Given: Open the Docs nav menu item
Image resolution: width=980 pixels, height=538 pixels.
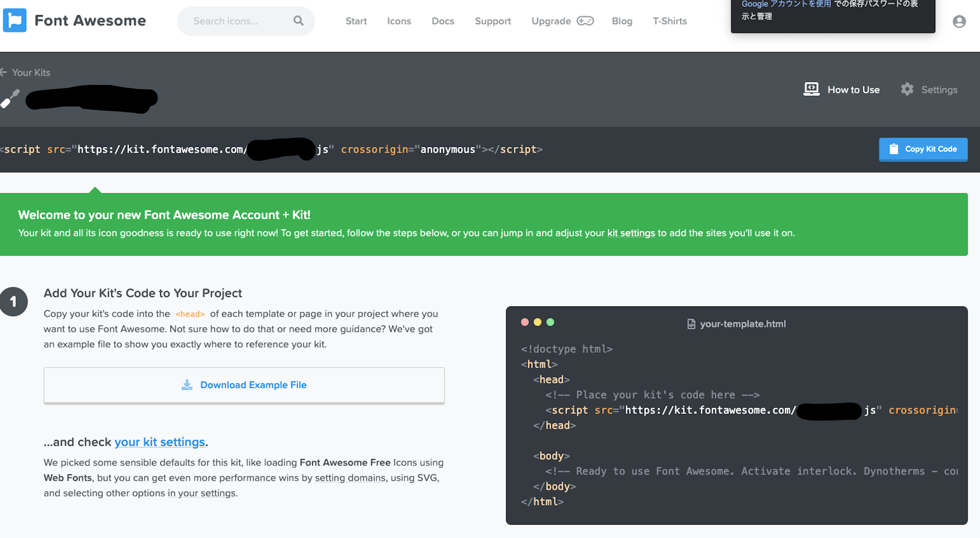Looking at the screenshot, I should [443, 21].
